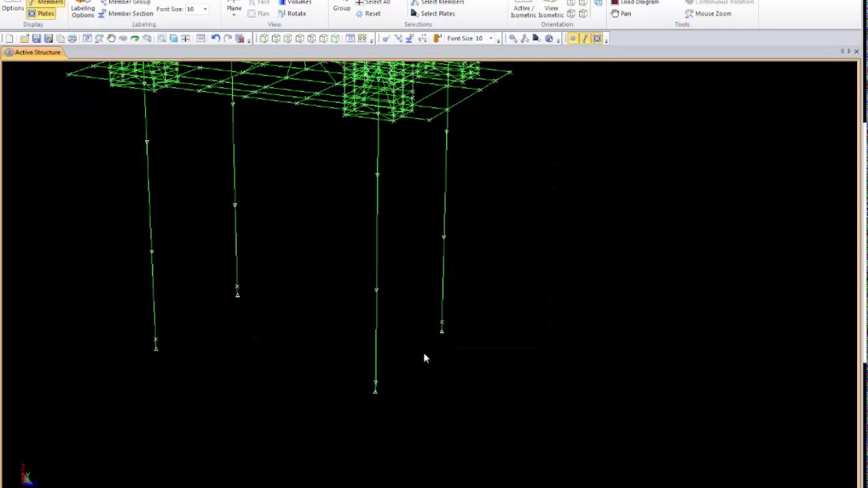Click the last green-sided view cube icon
Image resolution: width=868 pixels, height=488 pixels.
point(336,39)
